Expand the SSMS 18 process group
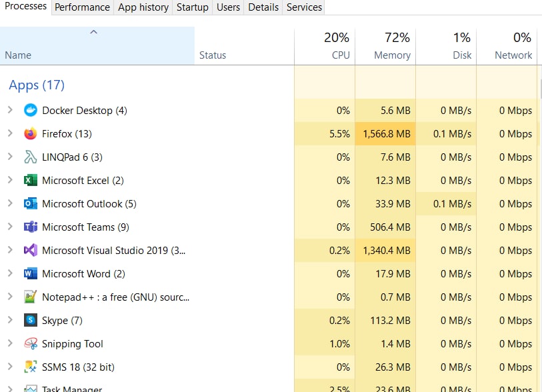This screenshot has height=392, width=542. 10,367
